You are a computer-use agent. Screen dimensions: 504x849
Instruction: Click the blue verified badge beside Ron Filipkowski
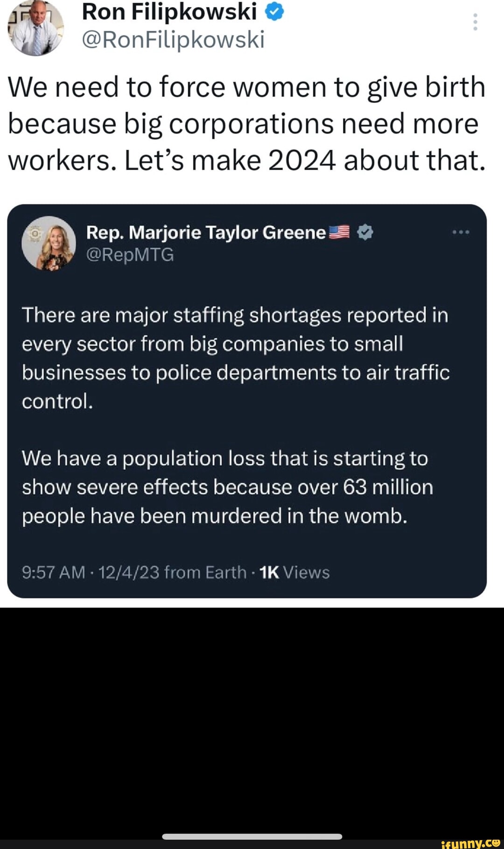coord(275,13)
